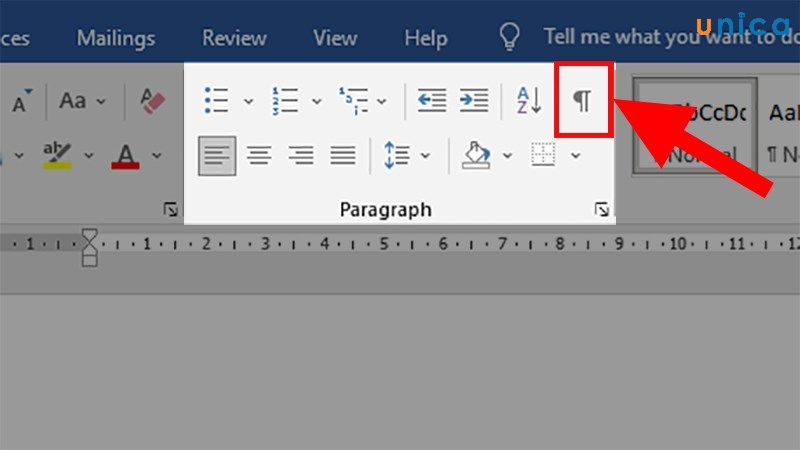Image resolution: width=800 pixels, height=450 pixels.
Task: Toggle Center alignment
Action: pos(259,155)
